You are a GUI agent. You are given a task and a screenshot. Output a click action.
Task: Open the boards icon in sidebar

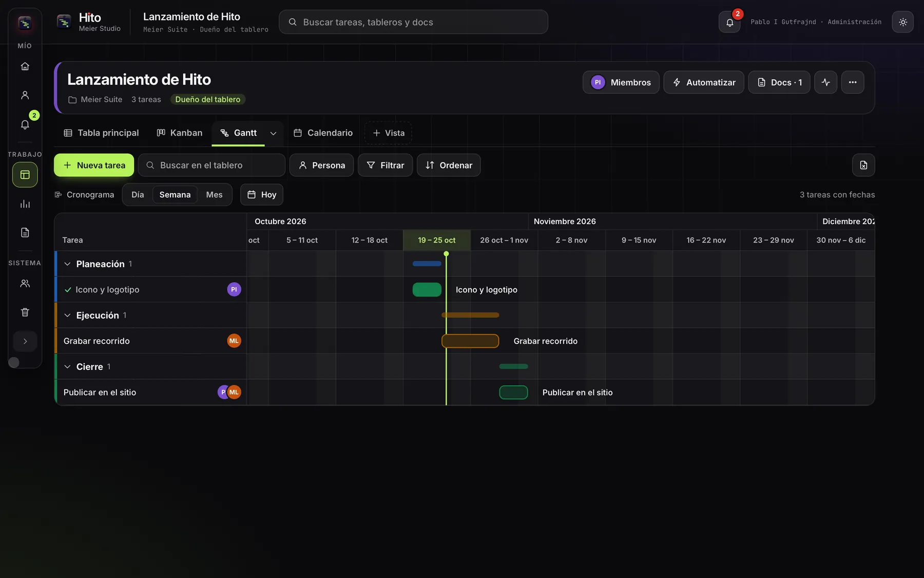[25, 175]
